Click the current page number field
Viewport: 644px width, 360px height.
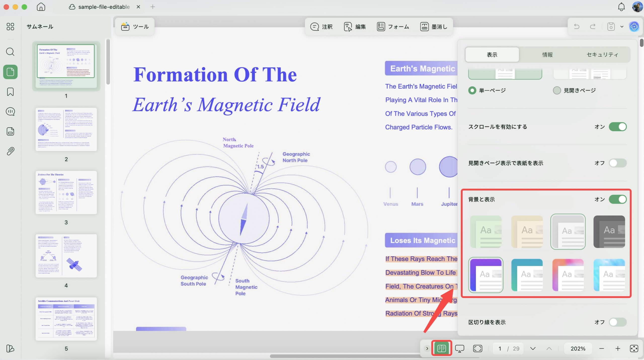tap(500, 348)
